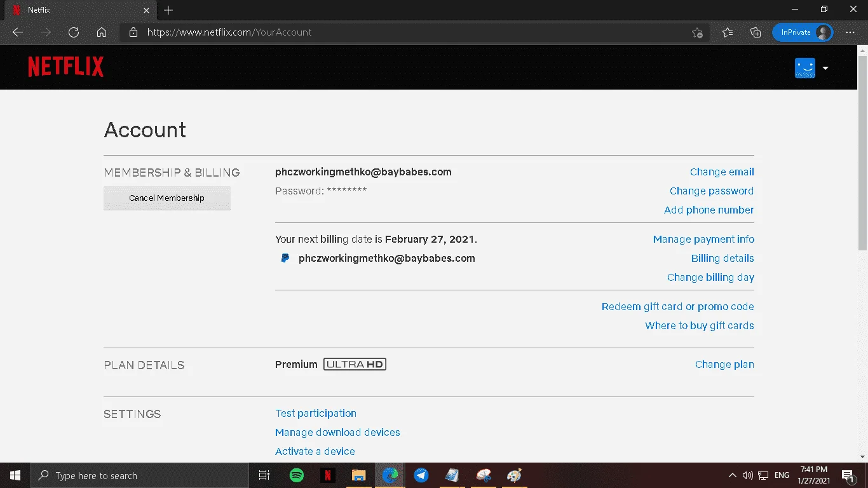
Task: Click the billing email phczworkingmethko@baybabes.com next to PayPal
Action: tap(387, 258)
